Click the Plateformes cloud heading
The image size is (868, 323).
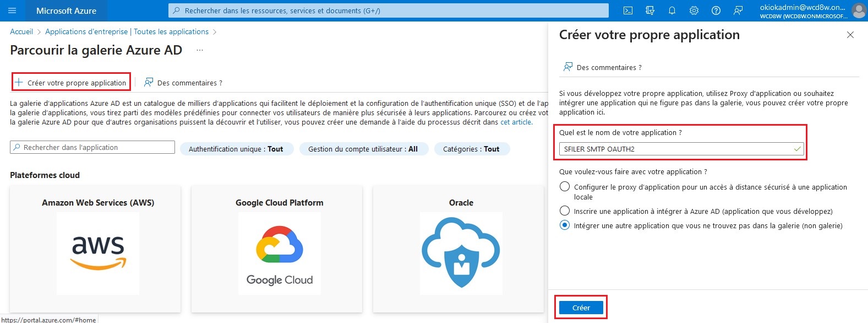(x=45, y=175)
